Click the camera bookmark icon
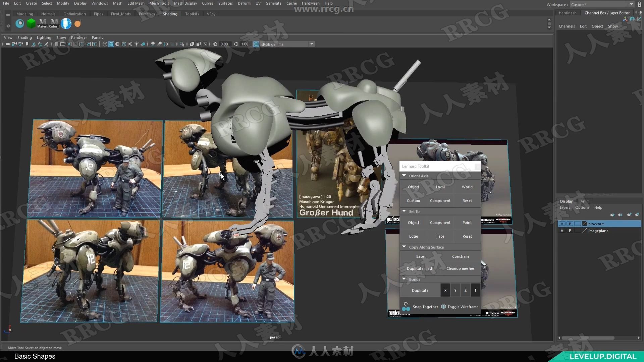 point(27,44)
